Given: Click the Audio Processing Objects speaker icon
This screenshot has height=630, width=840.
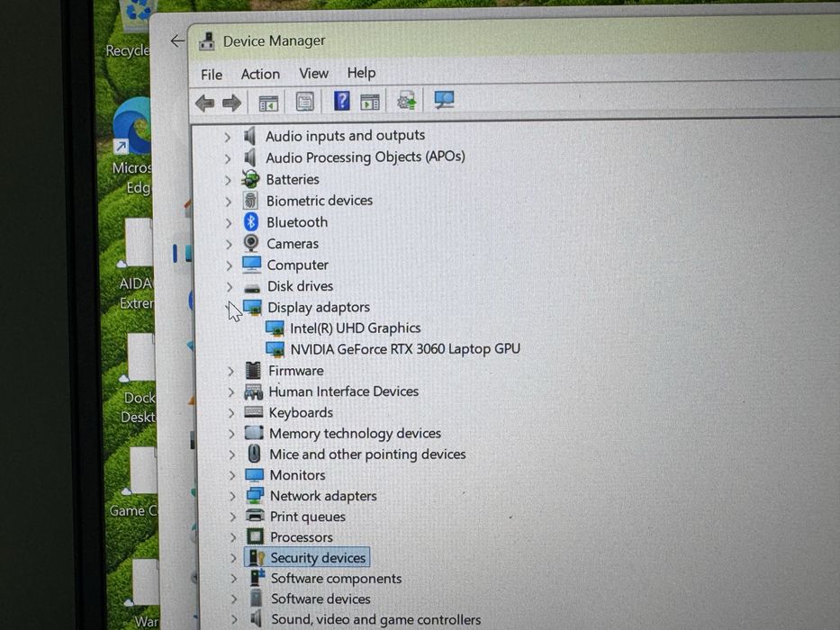Looking at the screenshot, I should pos(250,157).
